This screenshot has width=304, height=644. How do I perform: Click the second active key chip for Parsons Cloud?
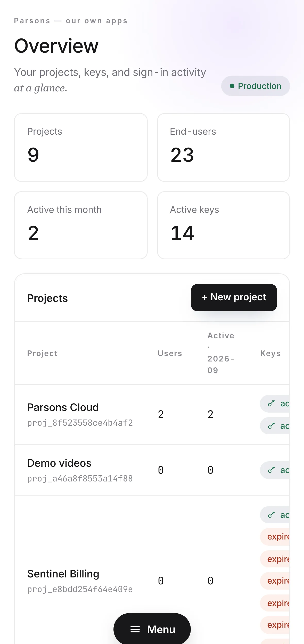(275, 426)
